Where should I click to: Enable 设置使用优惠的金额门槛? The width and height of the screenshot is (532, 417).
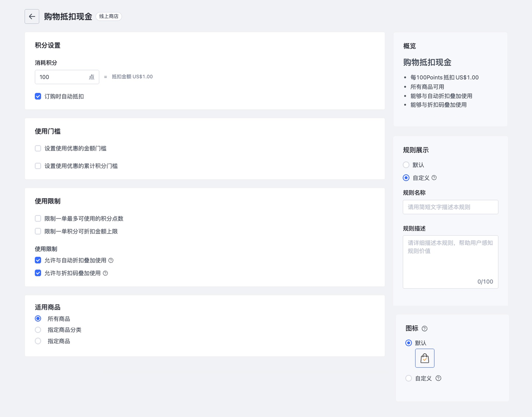point(38,148)
